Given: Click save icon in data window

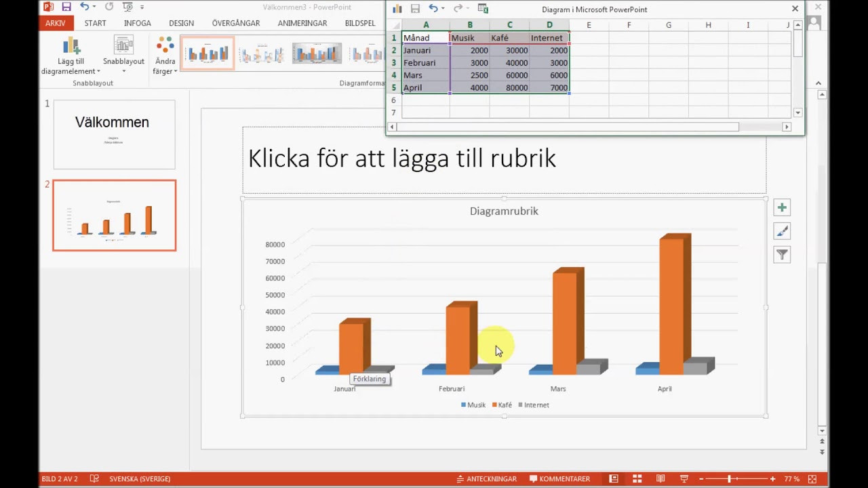Looking at the screenshot, I should (415, 9).
